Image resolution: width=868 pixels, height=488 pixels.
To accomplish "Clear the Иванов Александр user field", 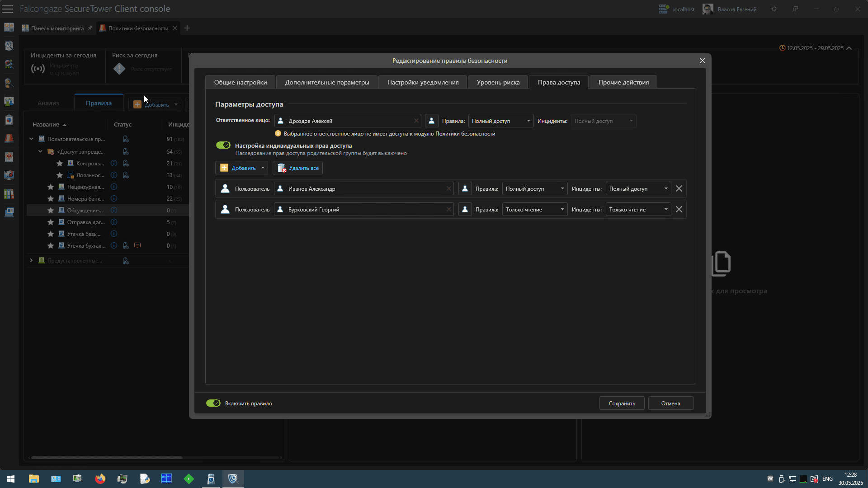I will coord(448,189).
